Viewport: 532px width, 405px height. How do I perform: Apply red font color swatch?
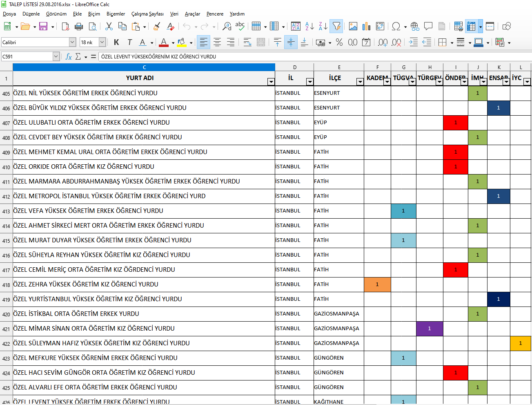pyautogui.click(x=164, y=43)
